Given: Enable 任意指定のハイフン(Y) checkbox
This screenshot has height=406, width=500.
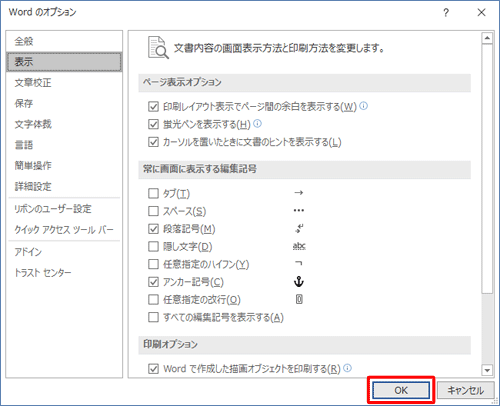Looking at the screenshot, I should (x=153, y=264).
